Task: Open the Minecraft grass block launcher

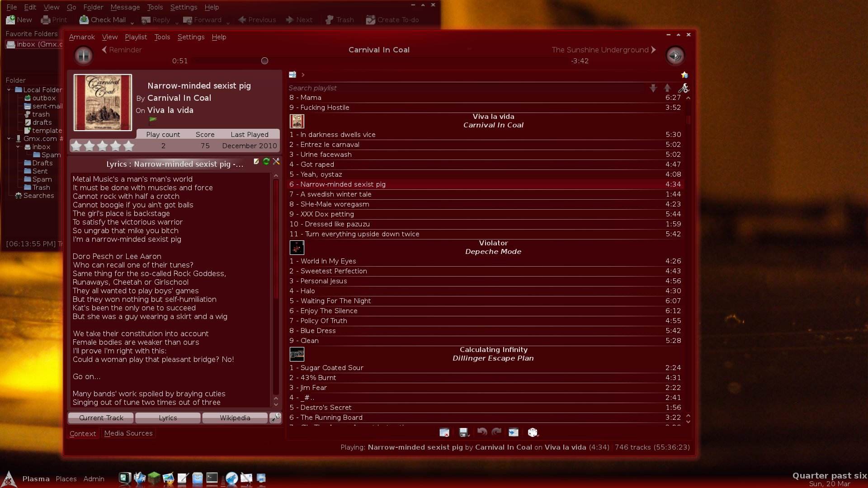Action: click(x=154, y=478)
